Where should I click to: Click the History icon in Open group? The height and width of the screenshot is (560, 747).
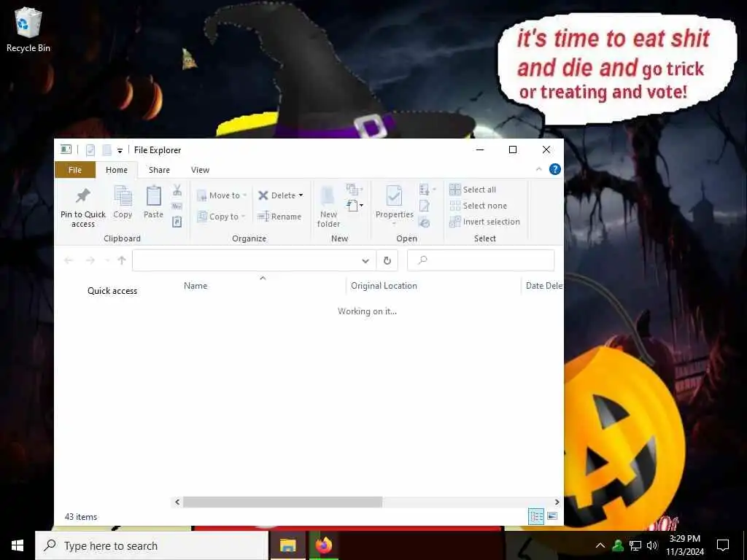[424, 222]
